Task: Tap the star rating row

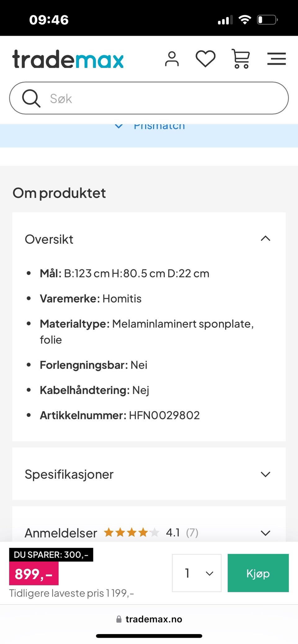Action: 131,533
